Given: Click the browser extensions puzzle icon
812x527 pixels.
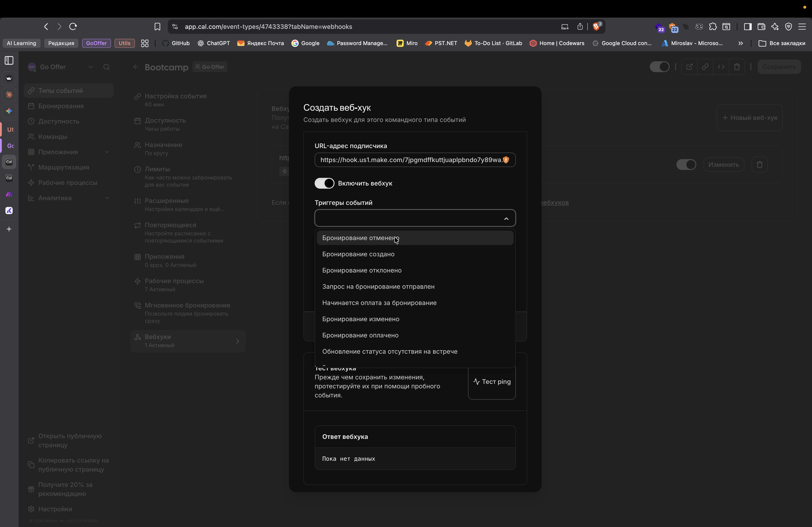Looking at the screenshot, I should coord(713,27).
